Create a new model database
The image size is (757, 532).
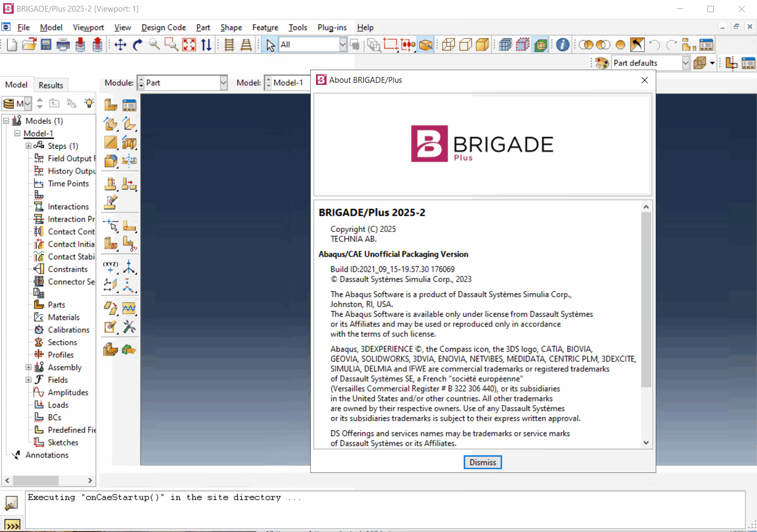point(12,45)
